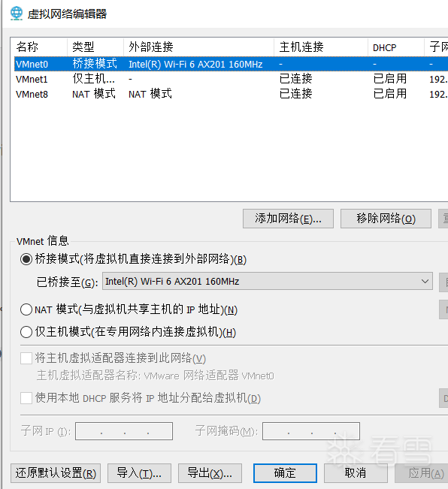The width and height of the screenshot is (448, 489).
Task: Toggle 将主机虚拟适配器连接到此网络 checkbox
Action: coord(26,358)
